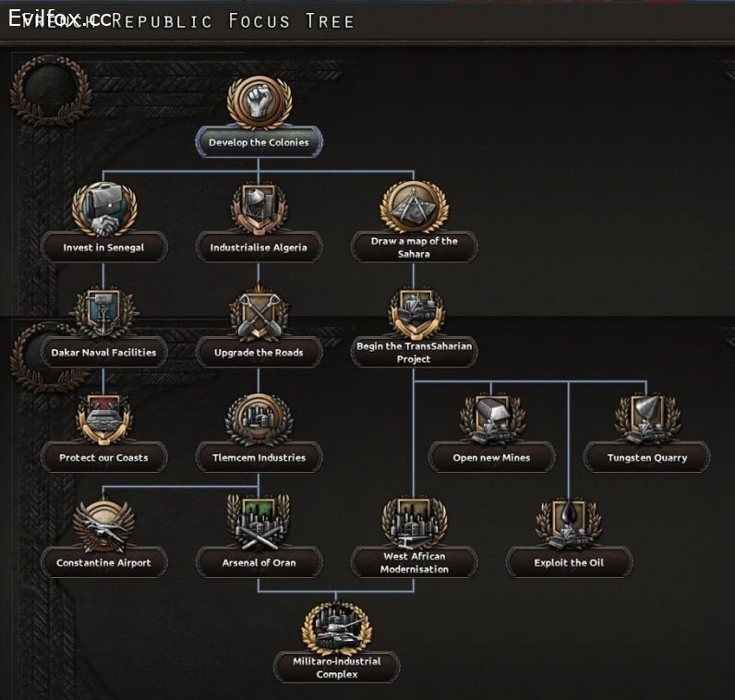Select the aircraft icon for Constantine Airport
Screen dimensions: 735x700
point(103,523)
